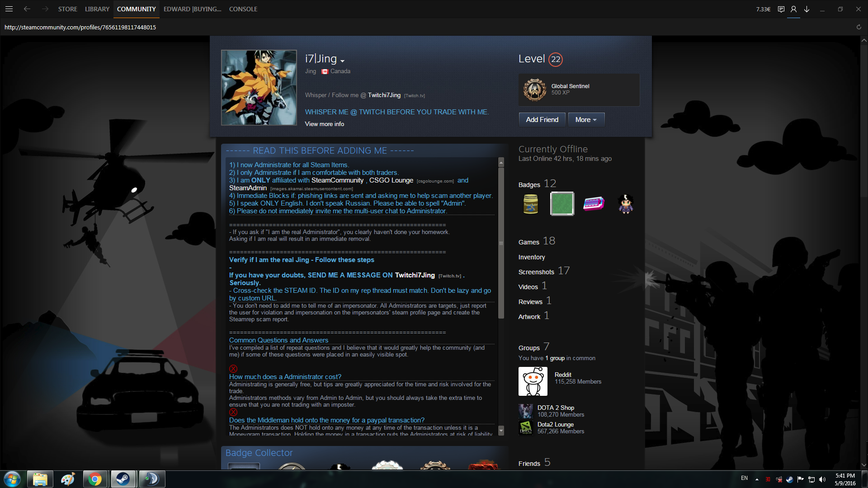Screen dimensions: 868x488
Task: Click the Global Sentinel badge icon
Action: (535, 89)
